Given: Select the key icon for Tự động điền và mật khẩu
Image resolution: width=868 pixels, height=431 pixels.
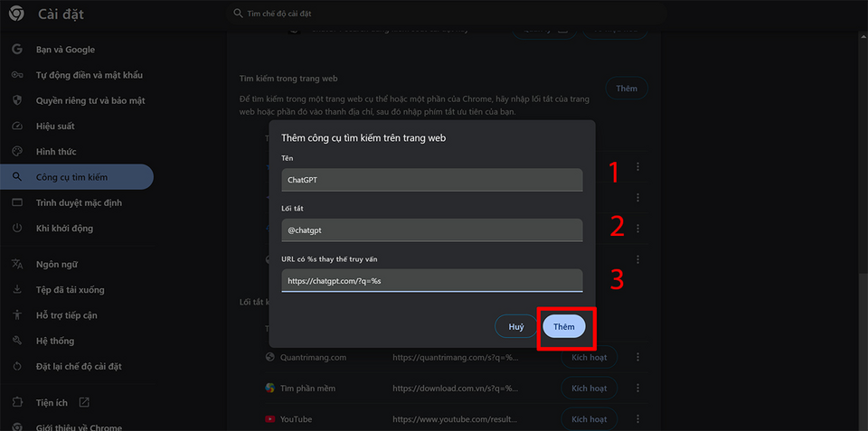Looking at the screenshot, I should 17,75.
